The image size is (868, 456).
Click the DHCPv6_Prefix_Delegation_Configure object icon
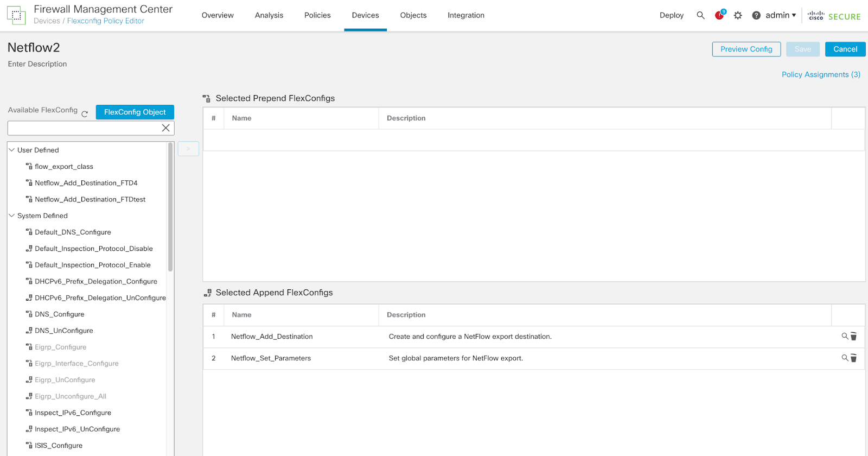(x=29, y=281)
